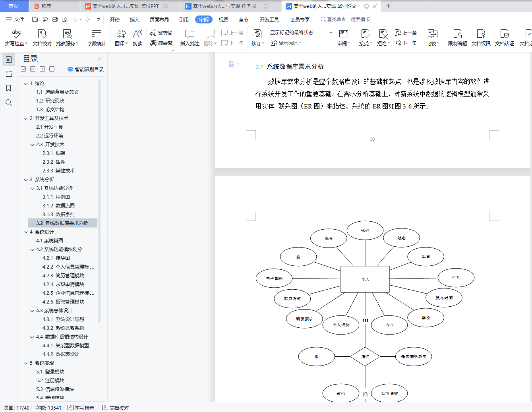The image size is (532, 412).
Task: Click 智能识别目录 button
Action: [x=86, y=69]
